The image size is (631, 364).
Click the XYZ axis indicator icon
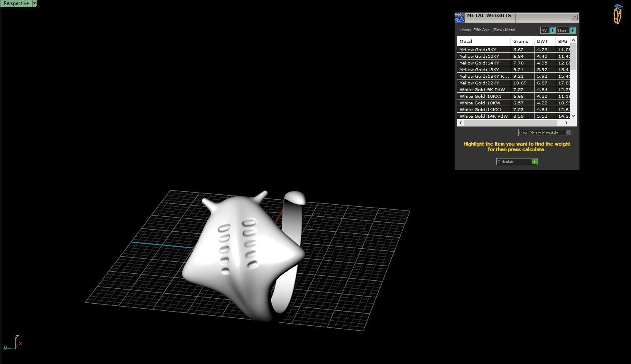tap(12, 343)
